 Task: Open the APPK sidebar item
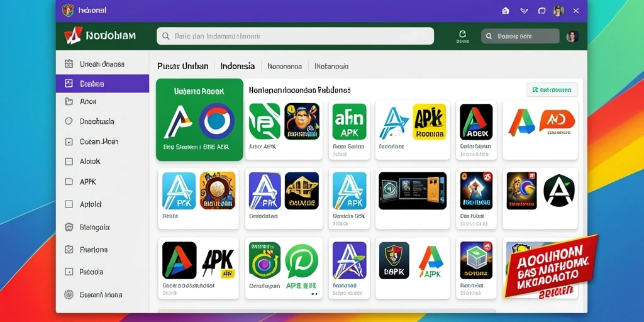pos(103,182)
